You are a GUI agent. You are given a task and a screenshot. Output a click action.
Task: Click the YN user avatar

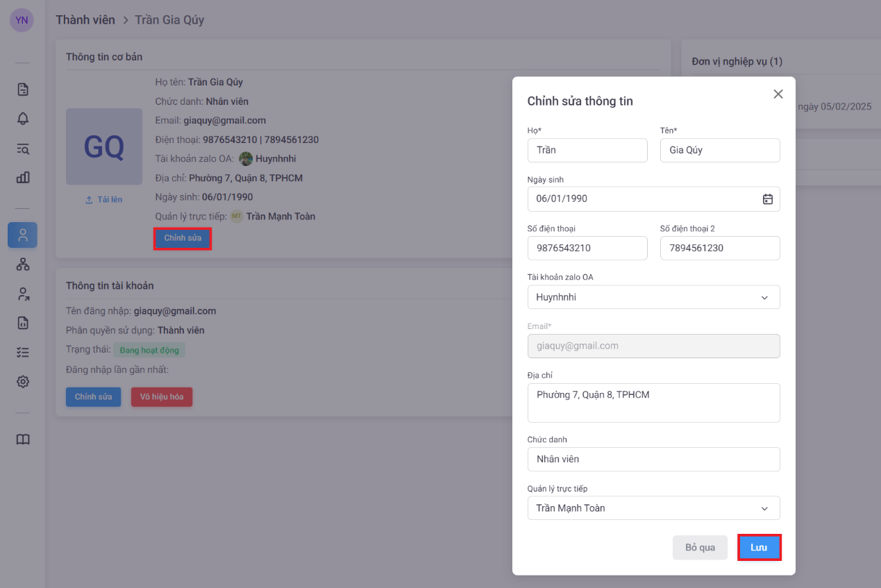pos(22,20)
